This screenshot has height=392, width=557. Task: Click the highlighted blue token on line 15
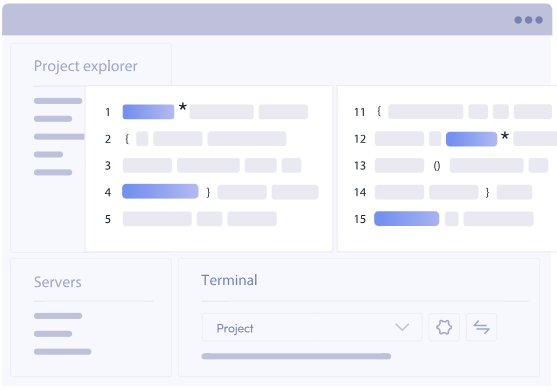click(x=406, y=218)
